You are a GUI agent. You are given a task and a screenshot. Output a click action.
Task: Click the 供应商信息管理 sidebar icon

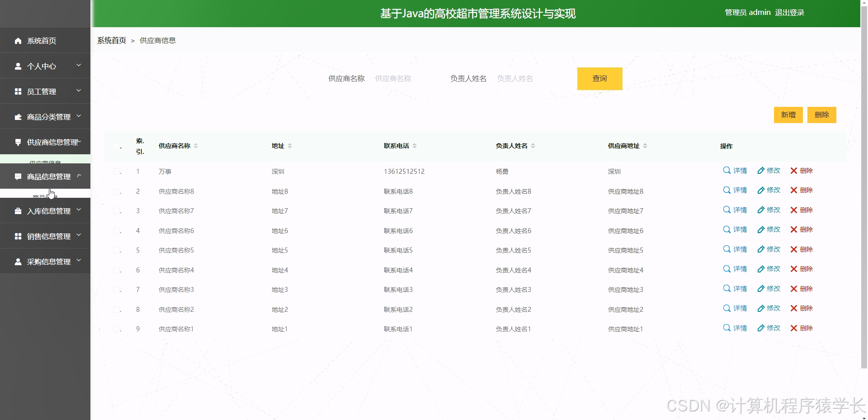click(18, 142)
